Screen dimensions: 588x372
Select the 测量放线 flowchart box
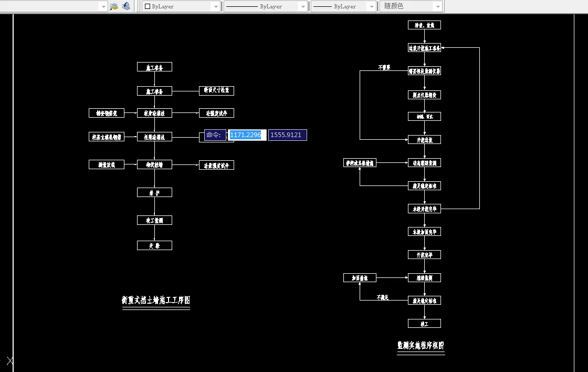[x=107, y=164]
